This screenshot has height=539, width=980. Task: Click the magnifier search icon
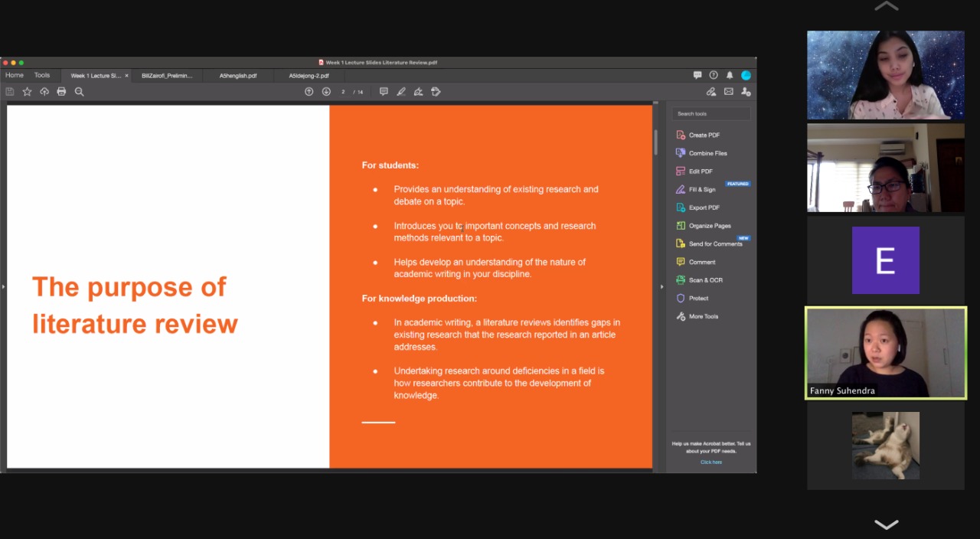pyautogui.click(x=79, y=92)
